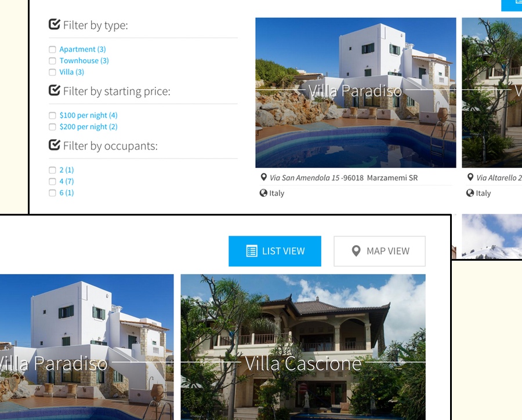Click the list icon in the List View button
This screenshot has height=420, width=522.
252,251
